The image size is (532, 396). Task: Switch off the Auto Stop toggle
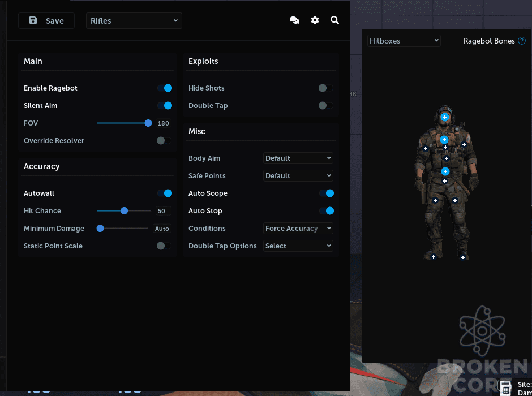327,211
